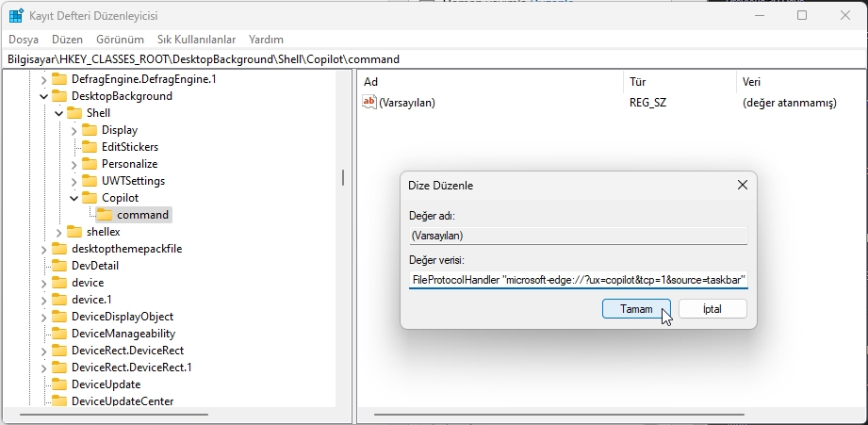This screenshot has height=425, width=868.
Task: Click the tree pane vertical scrollbar thumb
Action: click(343, 177)
